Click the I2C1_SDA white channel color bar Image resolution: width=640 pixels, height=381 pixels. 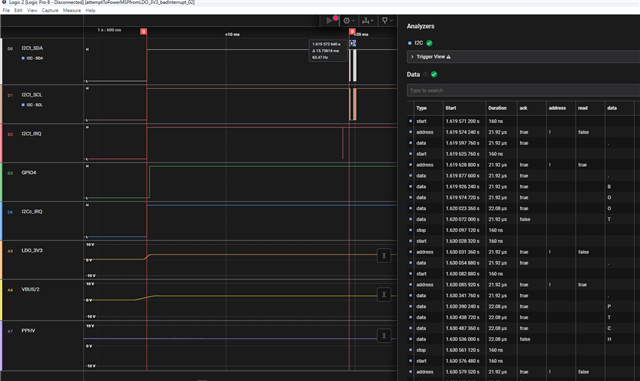click(x=1, y=61)
